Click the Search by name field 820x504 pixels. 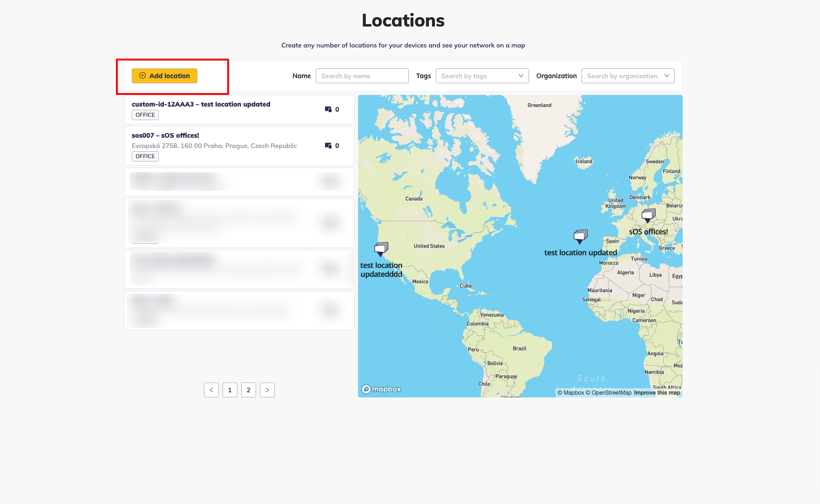pos(362,76)
